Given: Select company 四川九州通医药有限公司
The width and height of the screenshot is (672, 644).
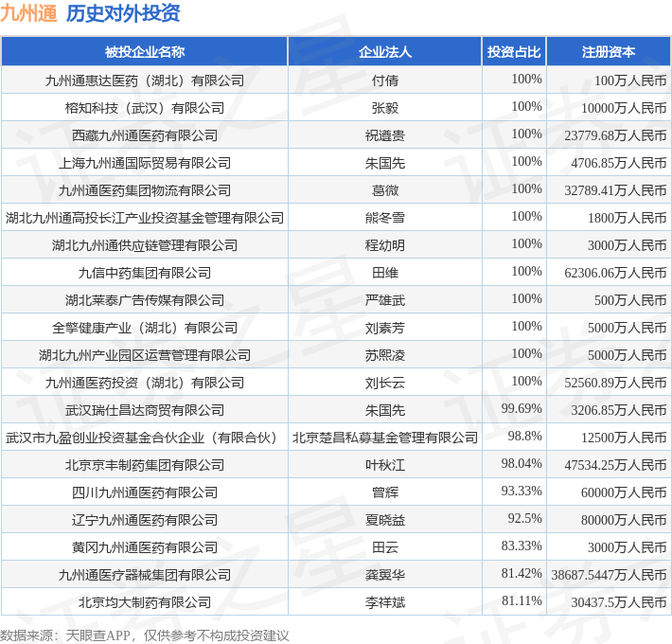Looking at the screenshot, I should click(145, 492).
